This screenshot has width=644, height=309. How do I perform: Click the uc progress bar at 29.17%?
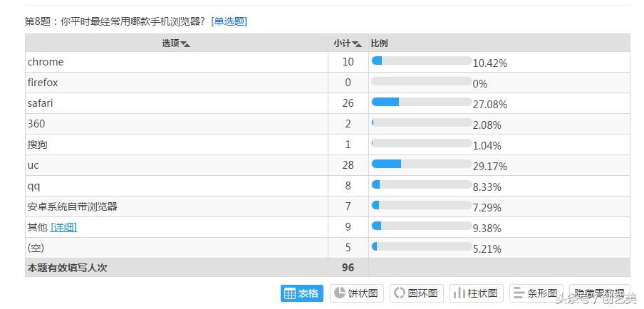coord(422,164)
